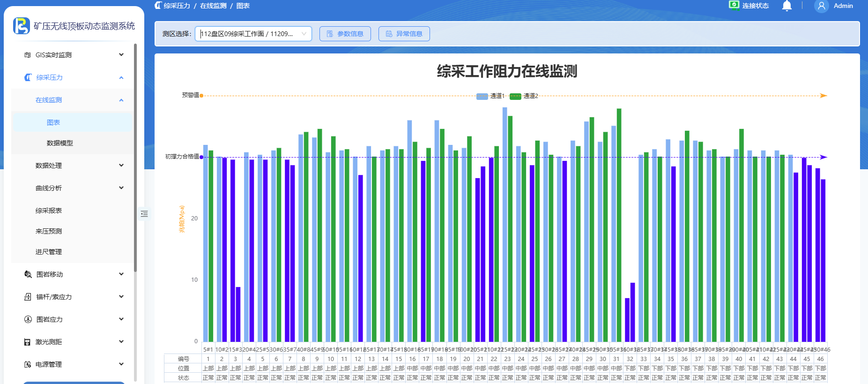Screen dimensions: 868x384
Task: Click the connection status icon
Action: [734, 5]
